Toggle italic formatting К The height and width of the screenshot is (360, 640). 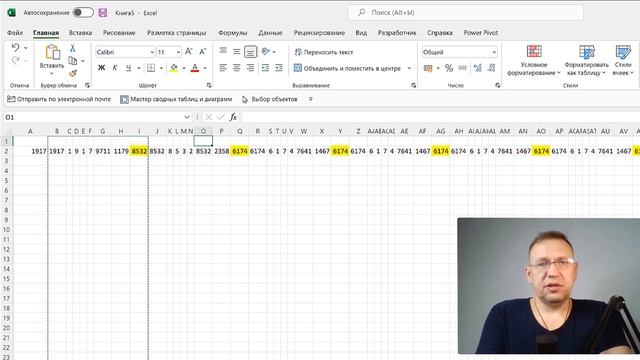(x=115, y=68)
